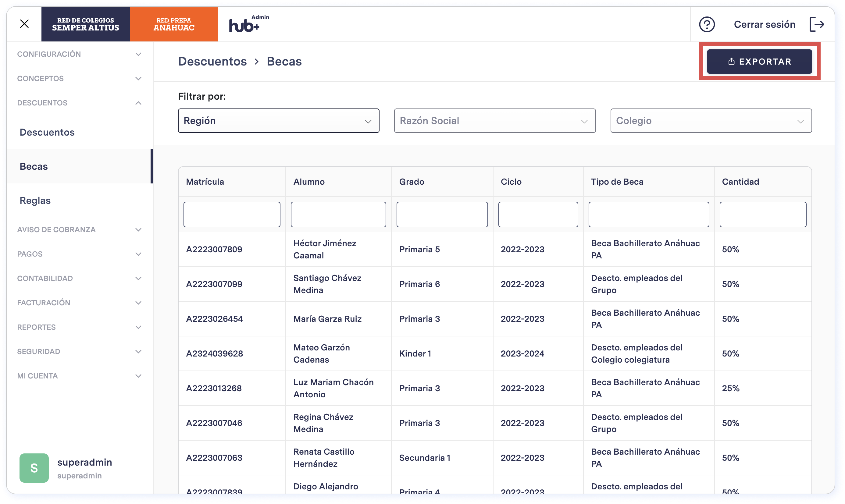845x504 pixels.
Task: Click student Mateo Garzón Cadenas
Action: coord(321,353)
